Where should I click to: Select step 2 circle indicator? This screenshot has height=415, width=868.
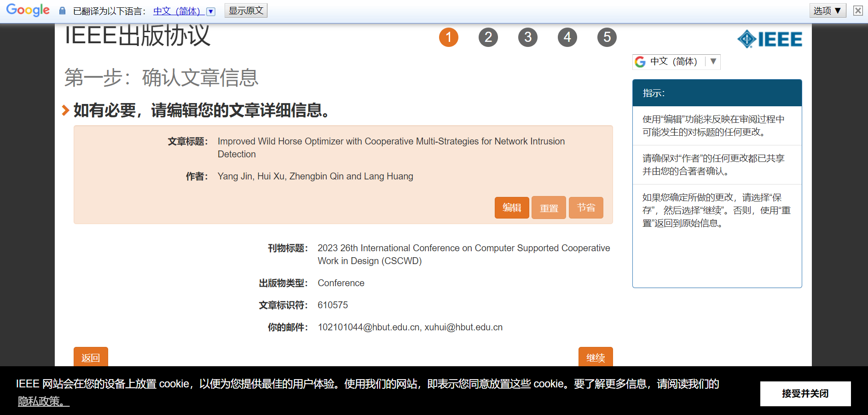tap(488, 37)
